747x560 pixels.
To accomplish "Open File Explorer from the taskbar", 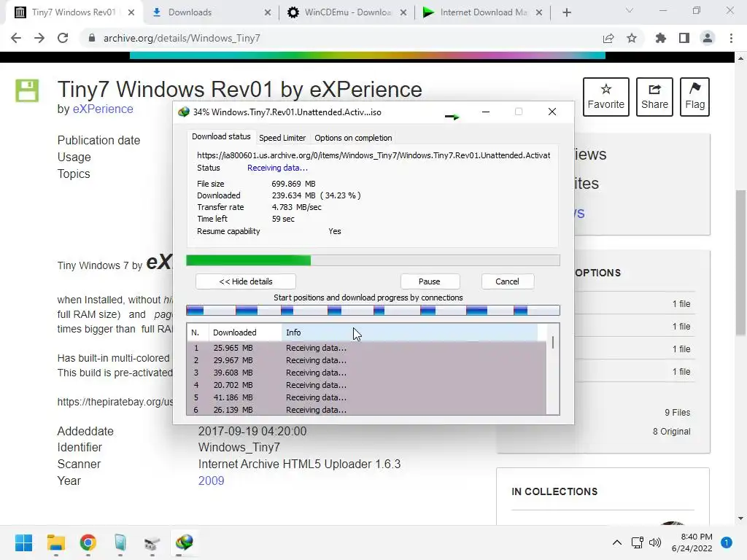I will 55,542.
